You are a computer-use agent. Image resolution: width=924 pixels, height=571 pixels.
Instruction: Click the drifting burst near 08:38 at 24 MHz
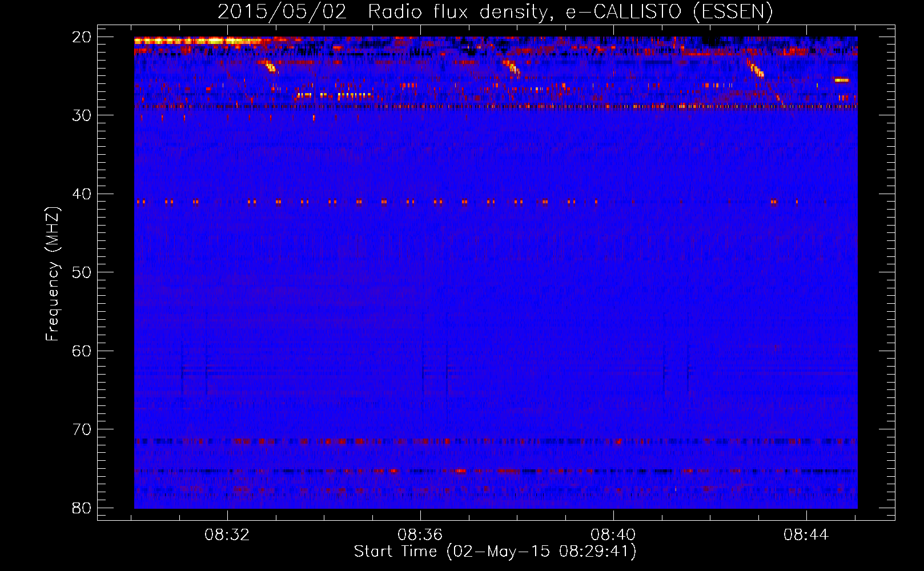pyautogui.click(x=512, y=68)
